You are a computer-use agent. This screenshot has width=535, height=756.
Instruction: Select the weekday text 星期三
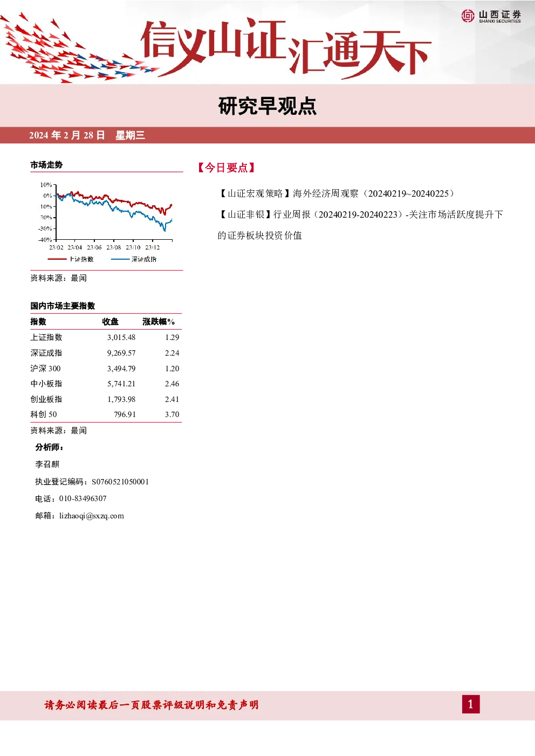[131, 135]
